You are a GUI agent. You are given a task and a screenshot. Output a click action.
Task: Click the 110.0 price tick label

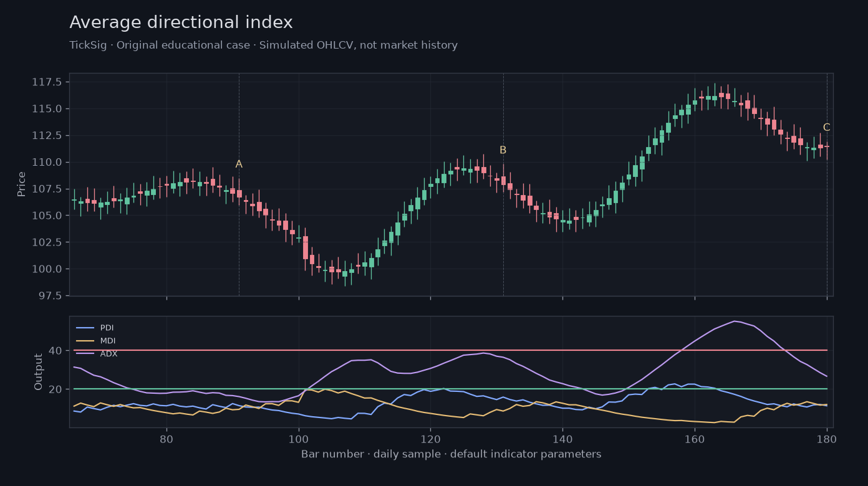(x=47, y=163)
